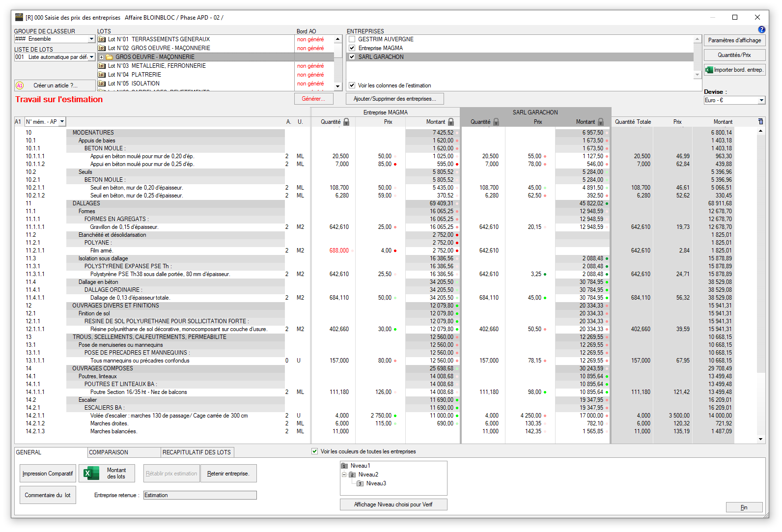Click the Fin button
The height and width of the screenshot is (532, 782).
(744, 507)
